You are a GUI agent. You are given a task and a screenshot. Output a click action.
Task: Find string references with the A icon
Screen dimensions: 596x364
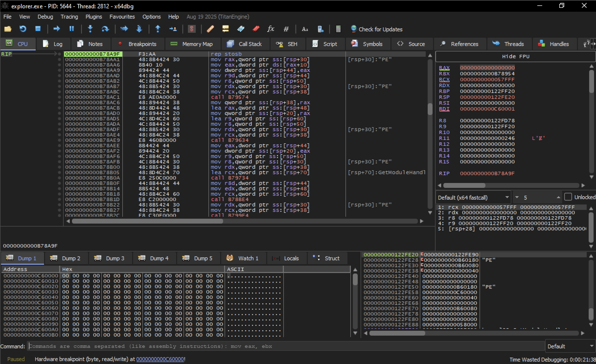click(305, 29)
